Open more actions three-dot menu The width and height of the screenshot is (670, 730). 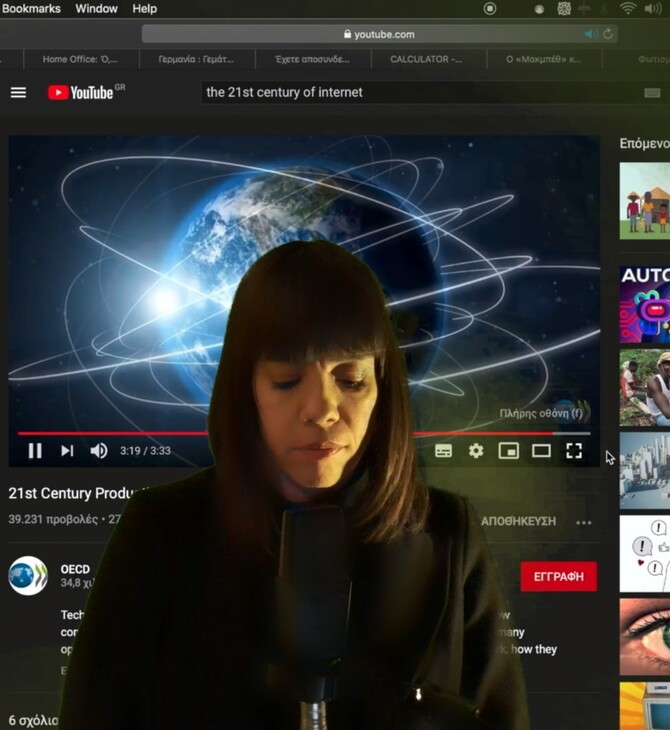(x=583, y=523)
